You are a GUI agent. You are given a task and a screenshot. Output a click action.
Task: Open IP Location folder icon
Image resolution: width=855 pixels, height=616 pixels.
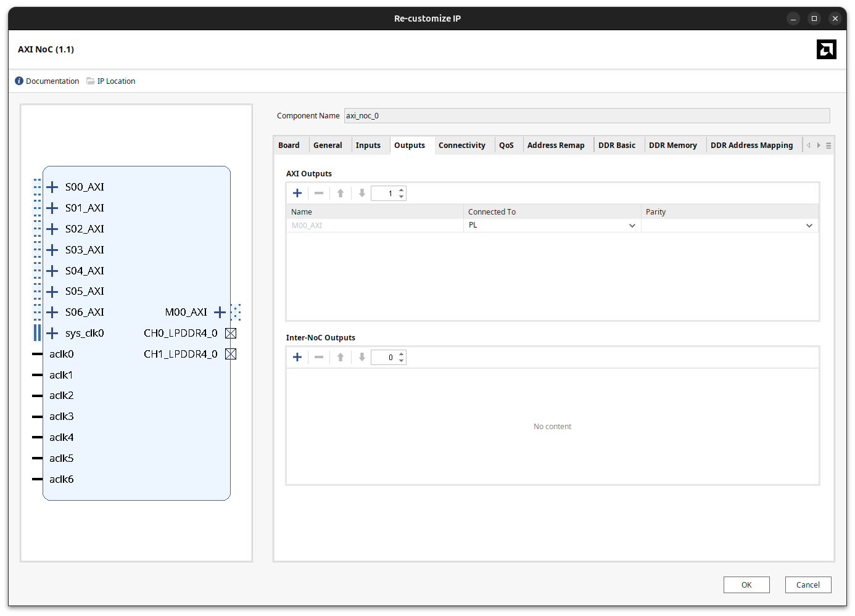tap(91, 81)
